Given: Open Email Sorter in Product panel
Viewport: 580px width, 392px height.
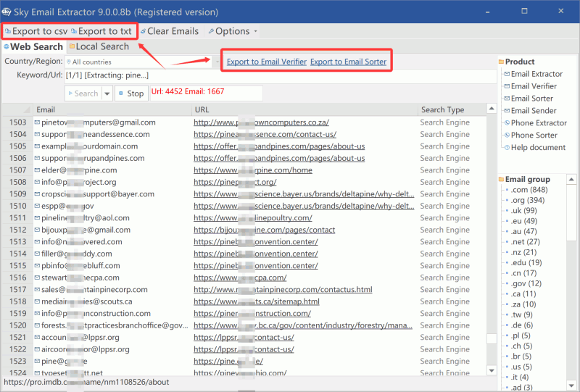Looking at the screenshot, I should tap(529, 99).
